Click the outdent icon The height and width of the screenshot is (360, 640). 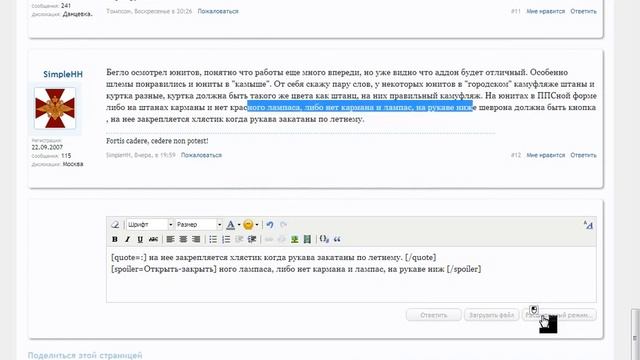pos(239,239)
